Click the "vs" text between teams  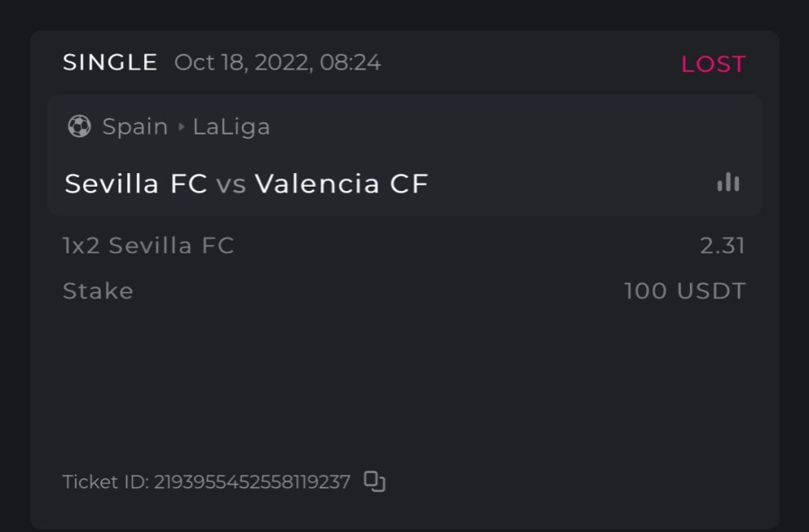231,185
